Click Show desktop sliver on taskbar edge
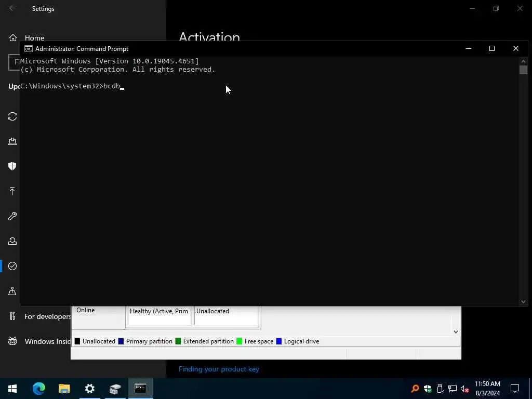Image resolution: width=532 pixels, height=399 pixels. tap(530, 389)
